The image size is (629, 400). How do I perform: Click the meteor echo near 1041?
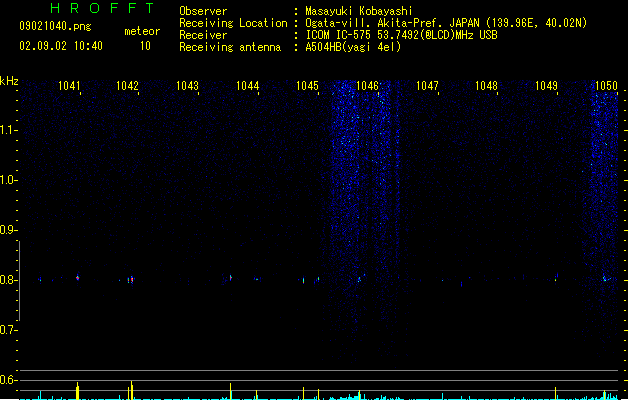click(x=77, y=277)
